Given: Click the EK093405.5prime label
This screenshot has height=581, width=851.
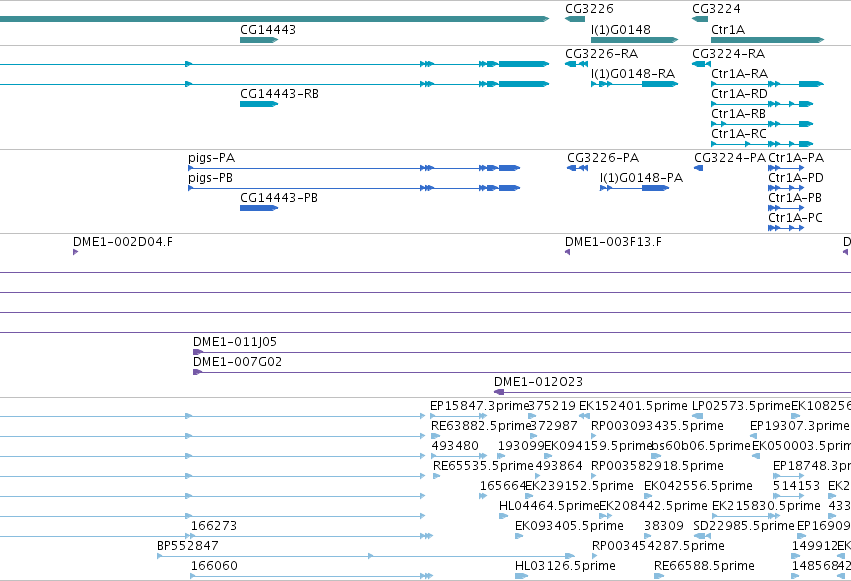Looking at the screenshot, I should 569,526.
